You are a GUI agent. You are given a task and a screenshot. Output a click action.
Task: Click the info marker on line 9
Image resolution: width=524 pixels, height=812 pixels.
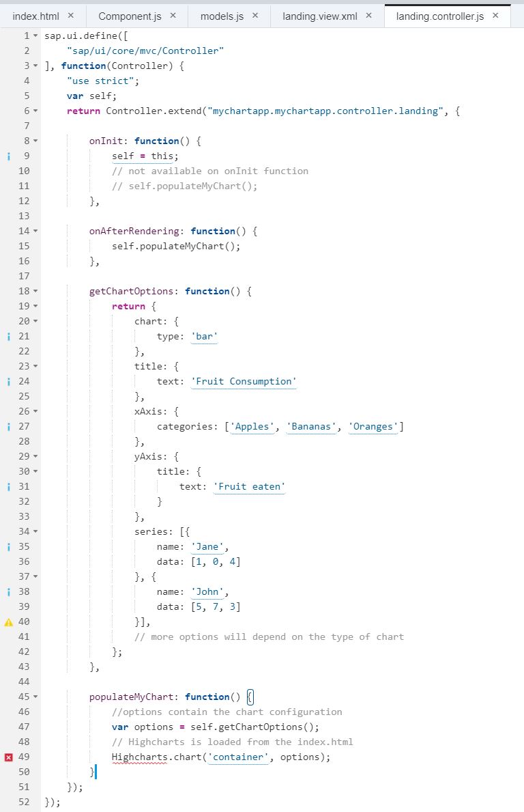click(x=8, y=156)
